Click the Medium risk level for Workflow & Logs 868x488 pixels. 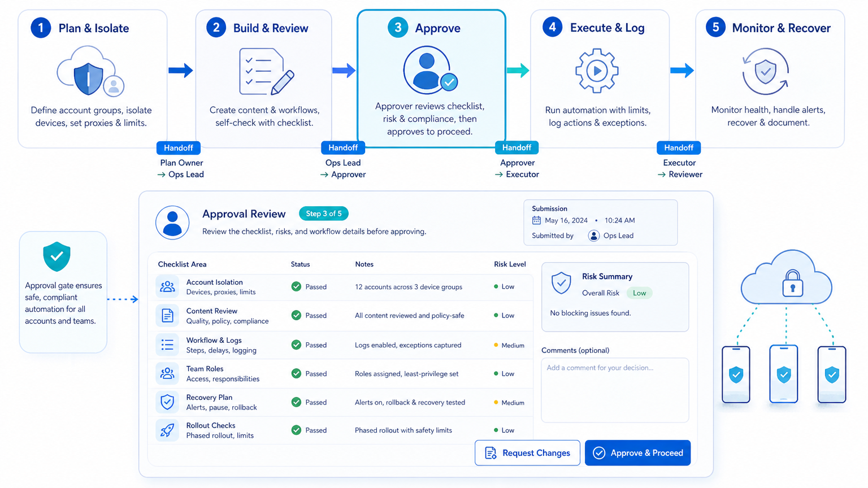(x=509, y=345)
